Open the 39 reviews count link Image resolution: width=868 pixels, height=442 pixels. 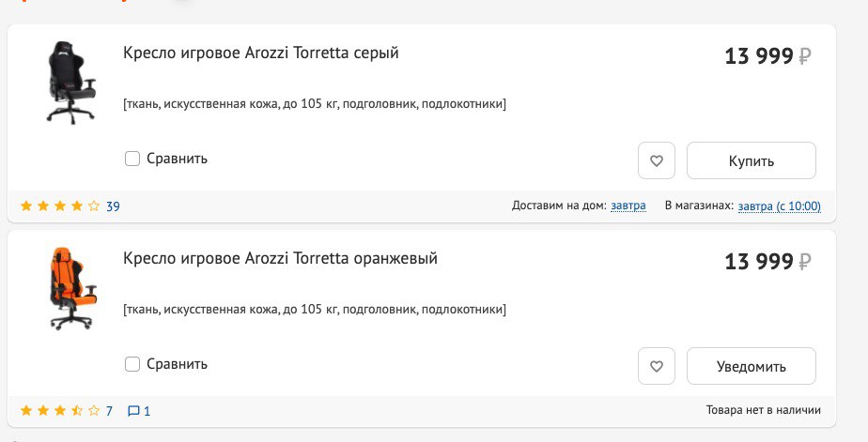click(x=113, y=206)
